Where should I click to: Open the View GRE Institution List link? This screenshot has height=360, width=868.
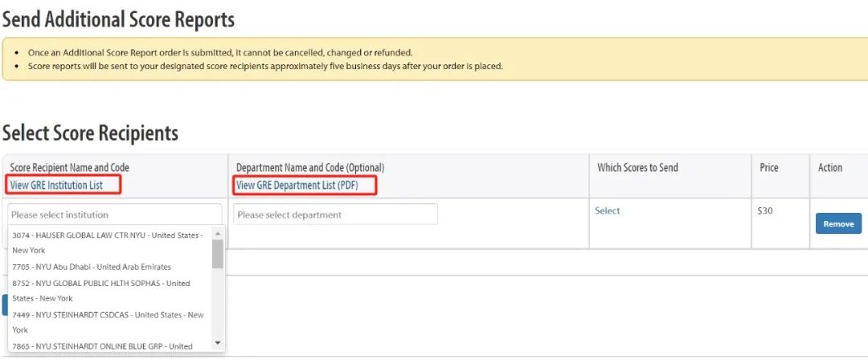(x=56, y=185)
